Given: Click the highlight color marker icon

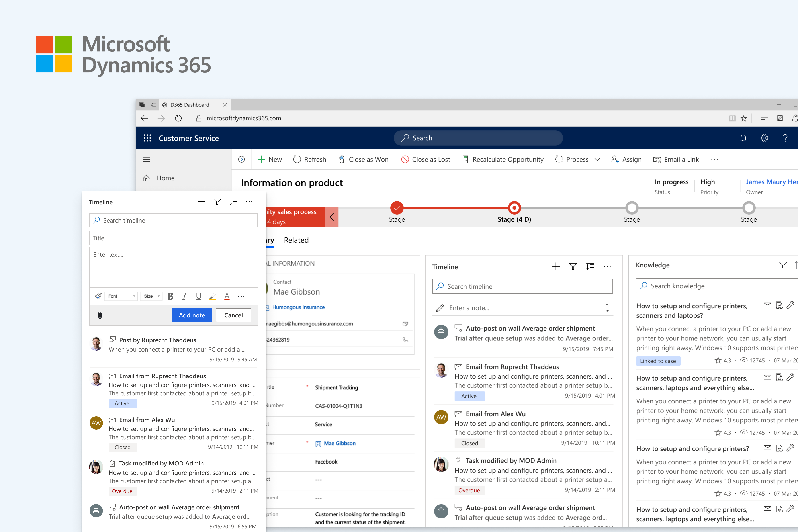Looking at the screenshot, I should click(213, 296).
